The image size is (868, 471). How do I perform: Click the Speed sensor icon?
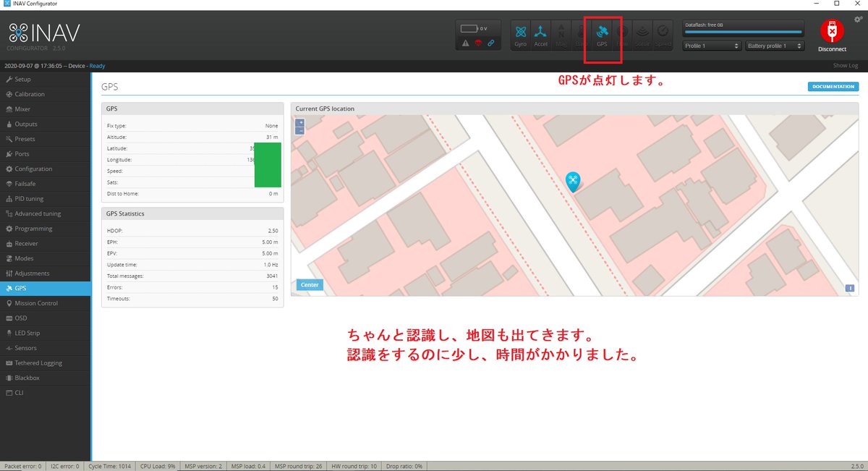click(663, 35)
